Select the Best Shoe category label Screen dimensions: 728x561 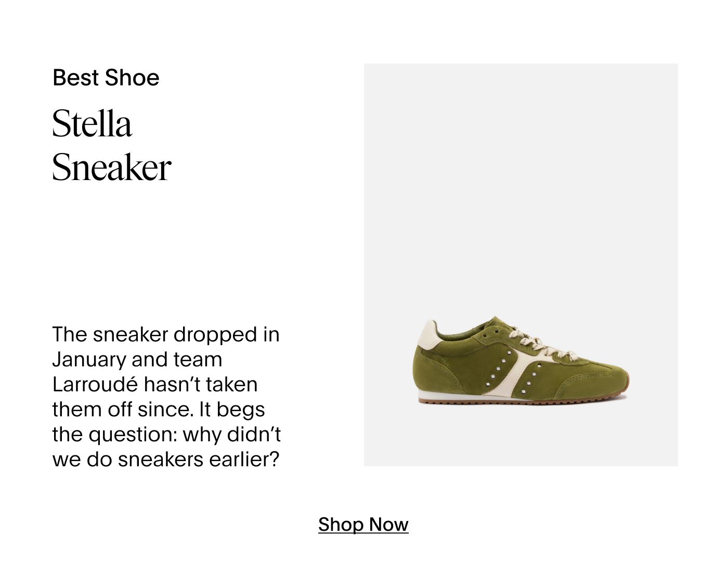coord(106,78)
